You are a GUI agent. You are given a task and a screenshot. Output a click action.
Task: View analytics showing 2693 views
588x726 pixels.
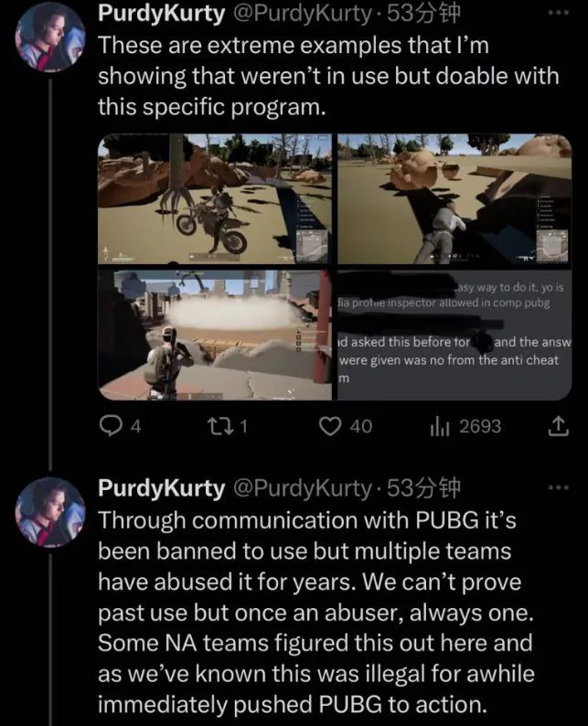tap(439, 426)
